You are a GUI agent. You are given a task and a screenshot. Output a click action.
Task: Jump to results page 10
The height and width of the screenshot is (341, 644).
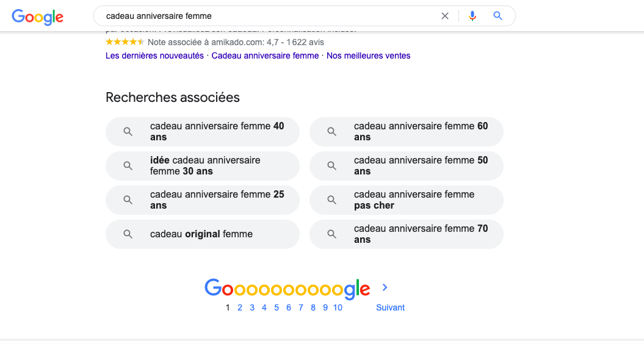(x=338, y=307)
